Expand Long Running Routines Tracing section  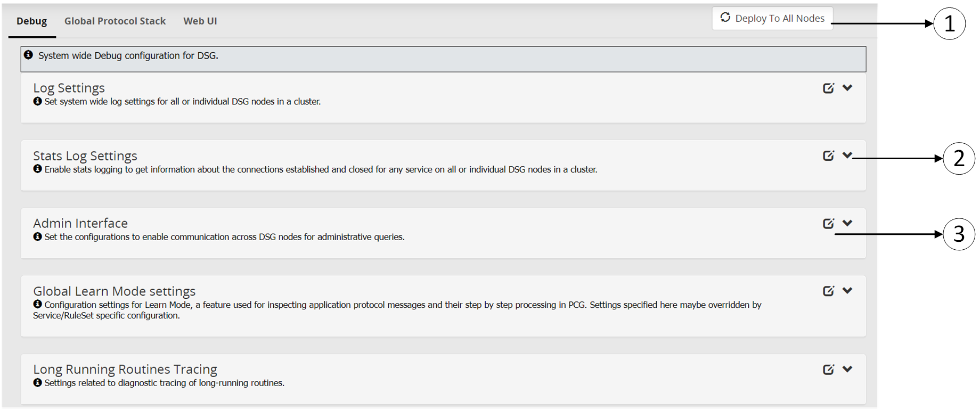tap(847, 369)
